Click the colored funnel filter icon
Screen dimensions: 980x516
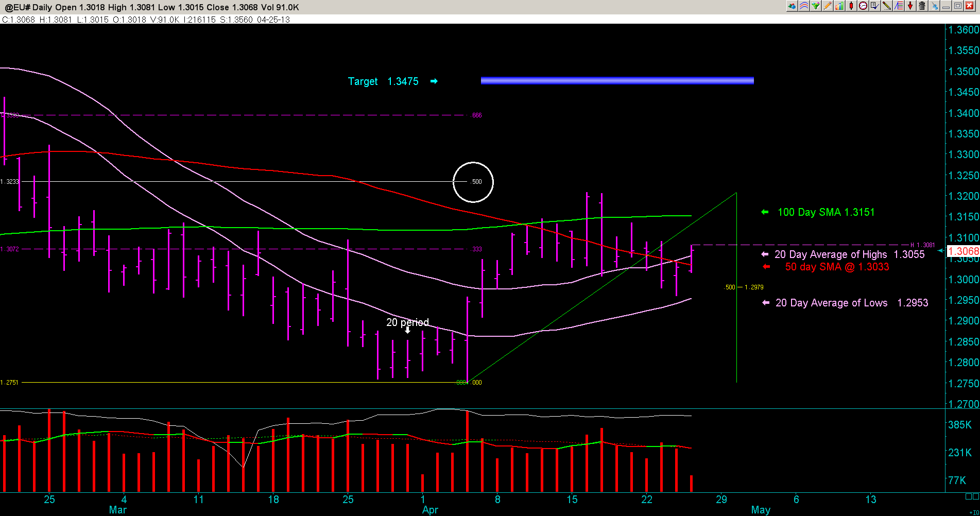816,6
